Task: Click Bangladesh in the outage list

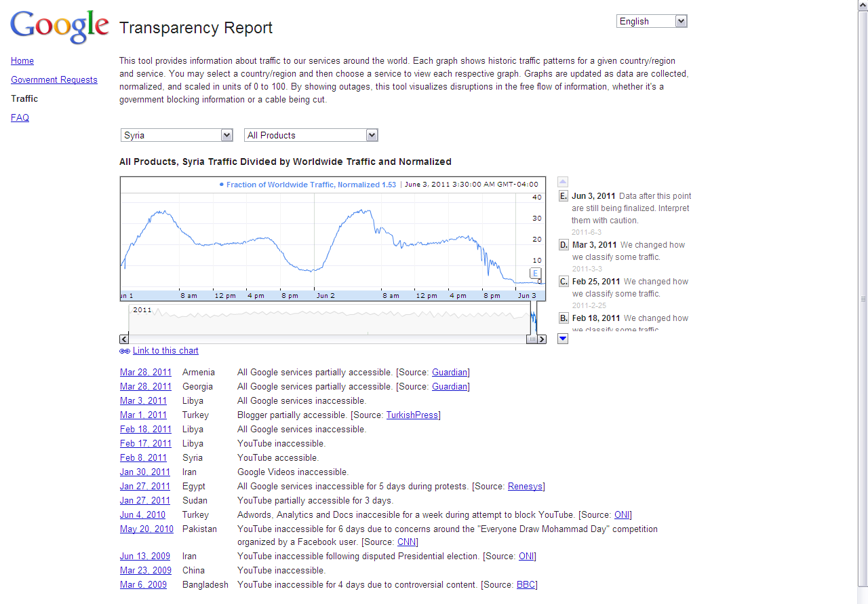Action: coord(205,584)
